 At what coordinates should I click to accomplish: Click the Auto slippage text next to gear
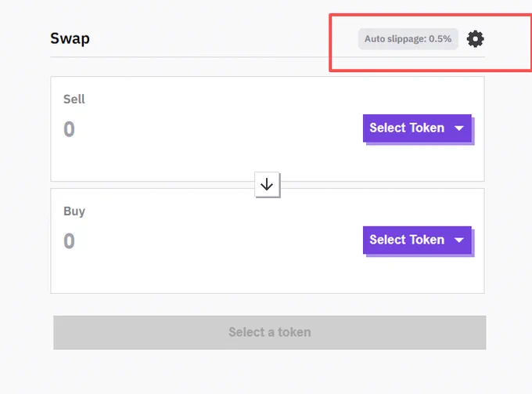coord(396,39)
